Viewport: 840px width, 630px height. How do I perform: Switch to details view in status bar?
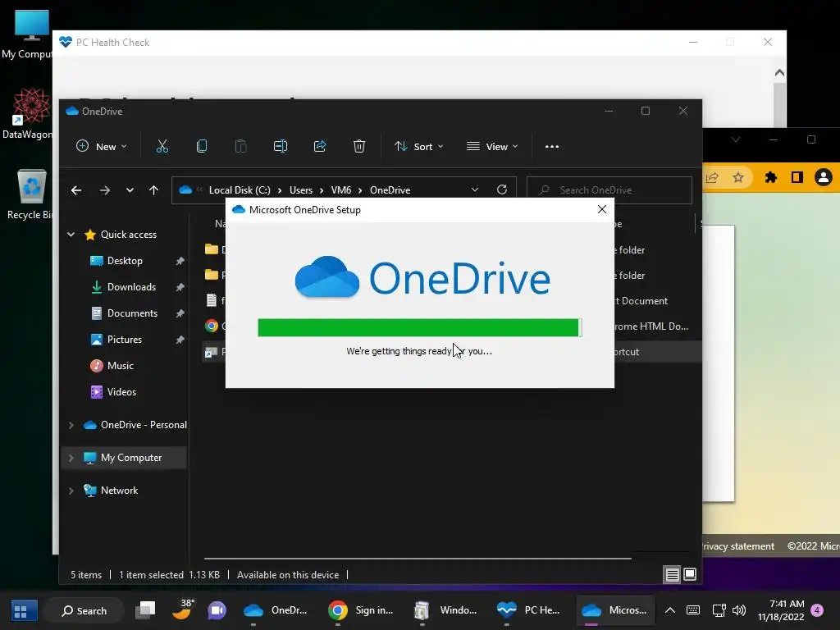tap(672, 575)
